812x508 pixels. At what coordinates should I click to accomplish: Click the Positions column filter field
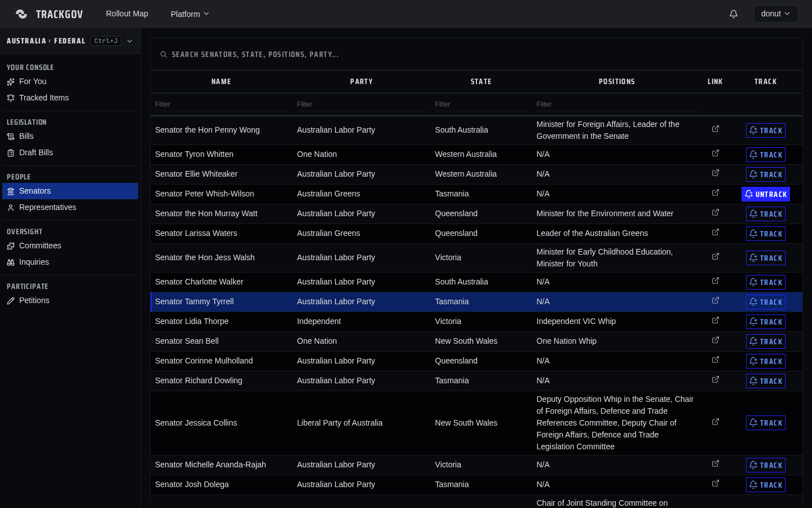coord(616,104)
